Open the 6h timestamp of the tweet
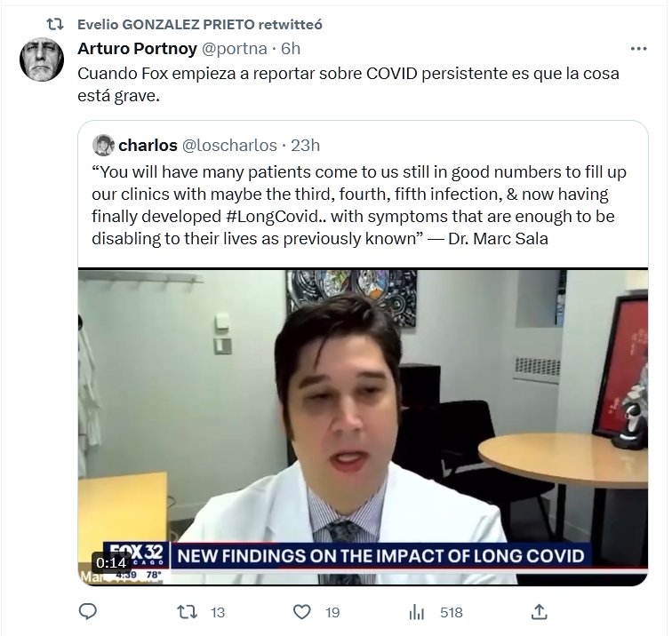This screenshot has height=636, width=672. pos(291,49)
